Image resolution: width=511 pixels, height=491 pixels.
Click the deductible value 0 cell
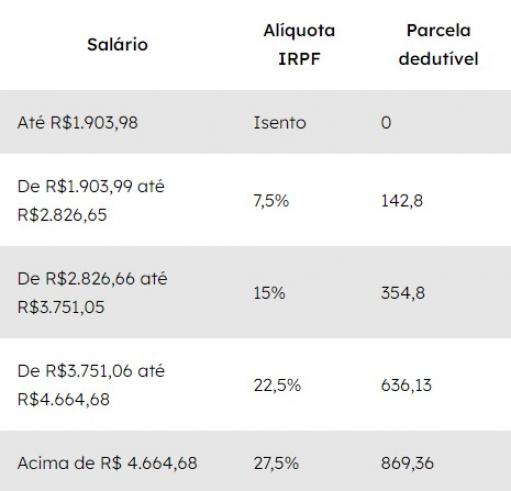[386, 123]
